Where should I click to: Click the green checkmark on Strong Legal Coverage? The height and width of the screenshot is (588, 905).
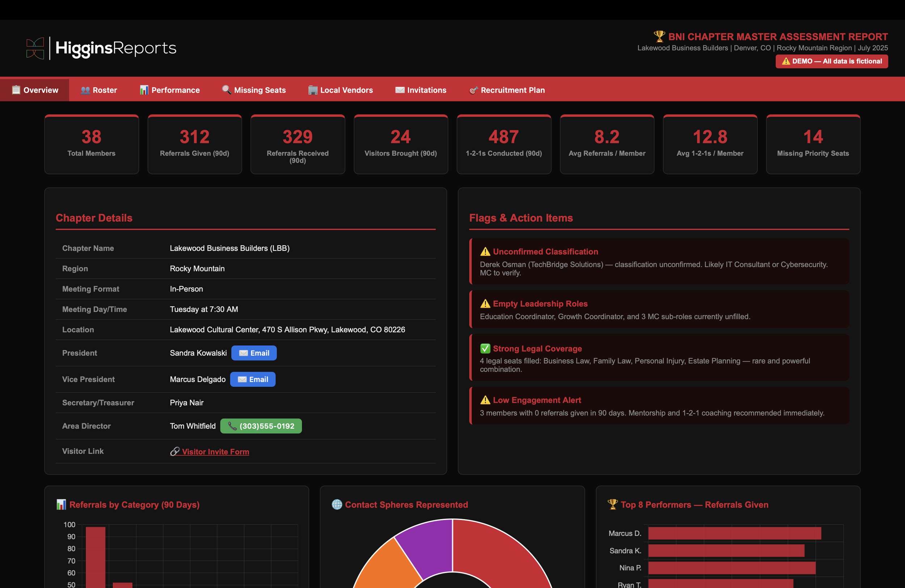(x=485, y=348)
